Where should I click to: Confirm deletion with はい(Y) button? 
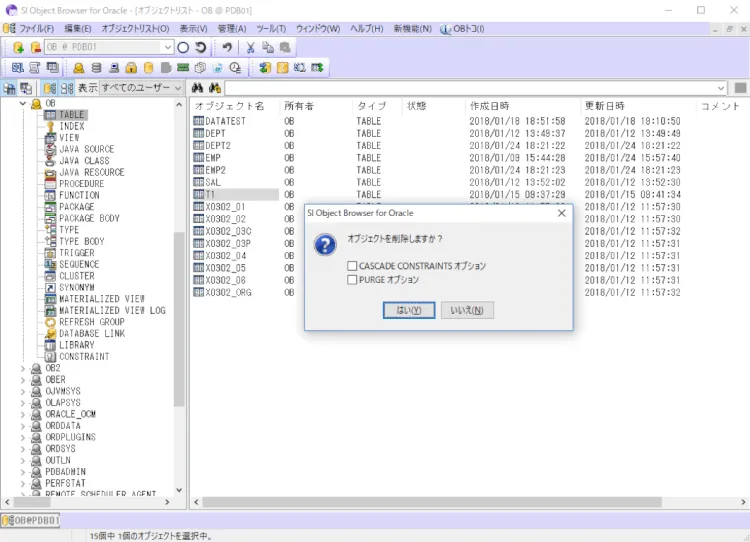pos(409,310)
